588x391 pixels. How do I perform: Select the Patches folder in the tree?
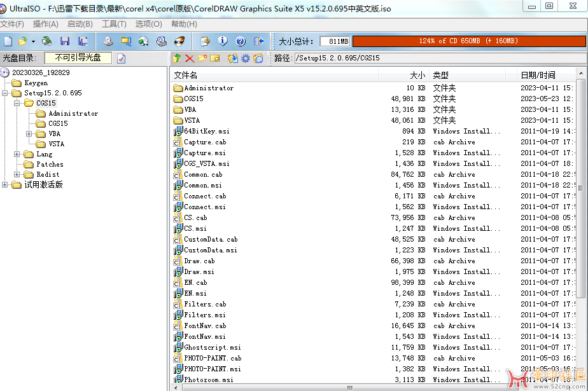(x=50, y=165)
